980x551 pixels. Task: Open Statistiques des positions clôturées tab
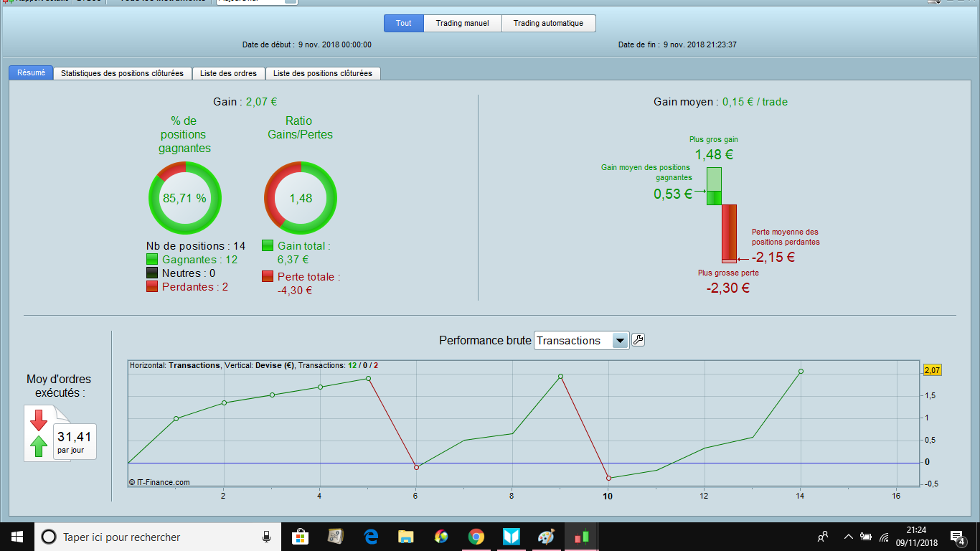pyautogui.click(x=123, y=73)
